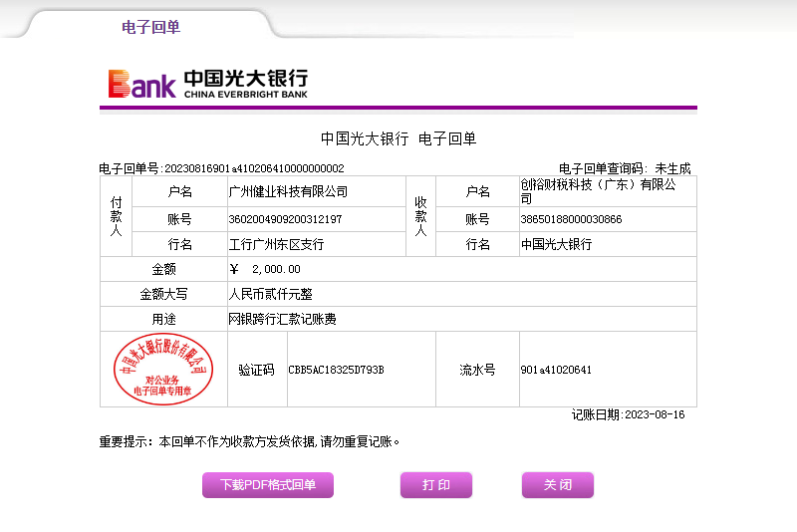Viewport: 797px width, 532px height.
Task: Click the red electronic receipt seal stamp
Action: [x=163, y=369]
